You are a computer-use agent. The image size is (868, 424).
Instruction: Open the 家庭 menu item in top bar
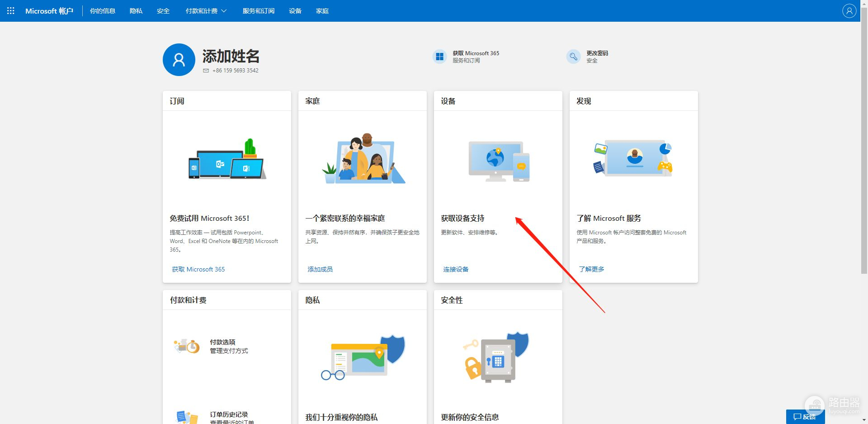click(x=322, y=11)
